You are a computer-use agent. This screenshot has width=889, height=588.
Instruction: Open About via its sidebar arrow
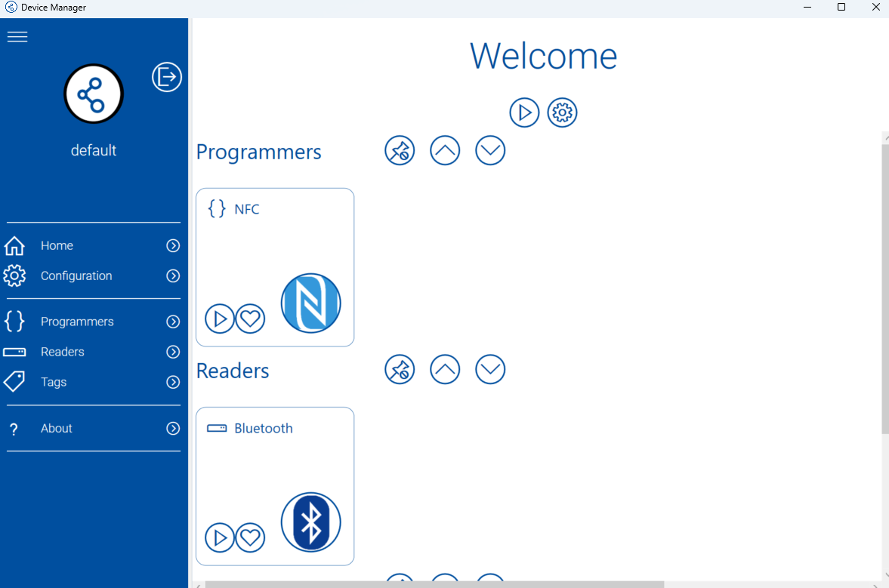click(x=173, y=428)
